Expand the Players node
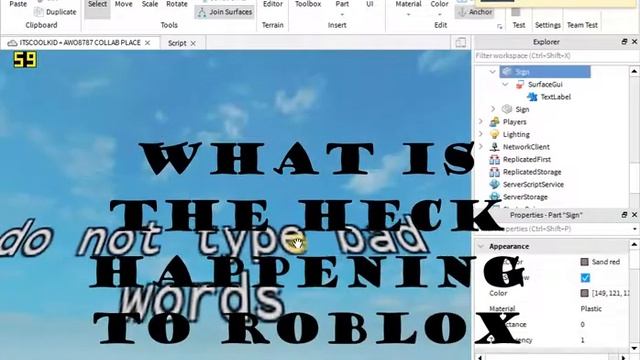The width and height of the screenshot is (640, 360). 480,122
